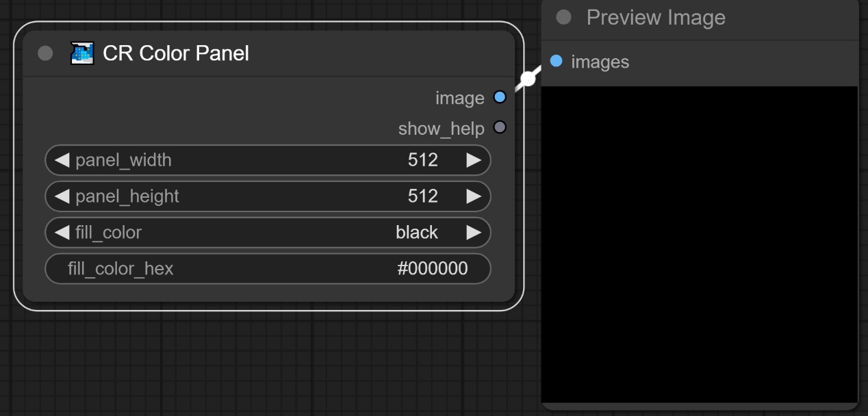Image resolution: width=868 pixels, height=416 pixels.
Task: Click the CR Color Panel node icon
Action: (x=82, y=53)
